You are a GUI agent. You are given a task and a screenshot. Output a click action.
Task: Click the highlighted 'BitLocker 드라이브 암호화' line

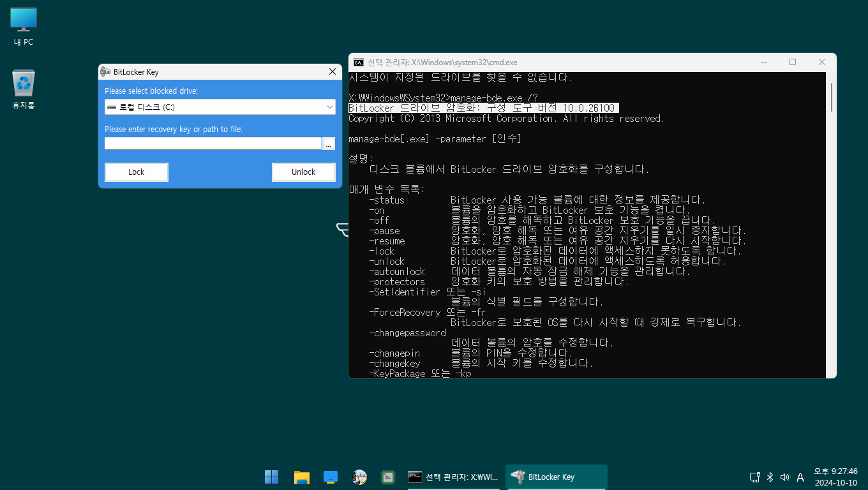484,108
